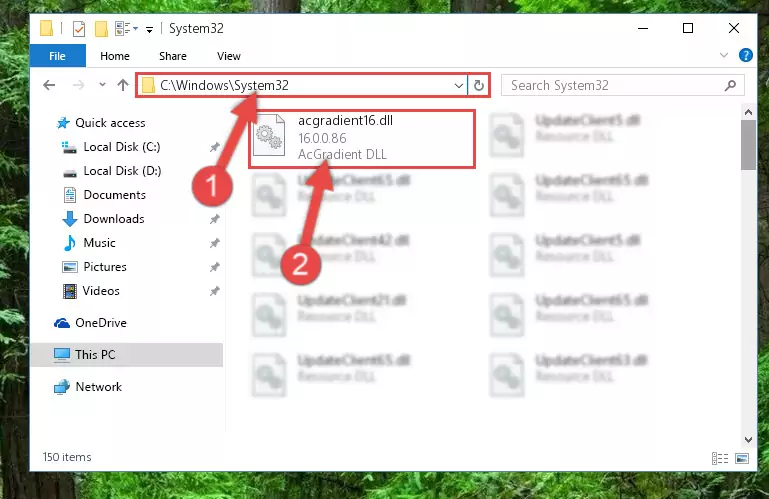Click the acgradient16.dll gear file icon
The image size is (769, 499).
[269, 135]
